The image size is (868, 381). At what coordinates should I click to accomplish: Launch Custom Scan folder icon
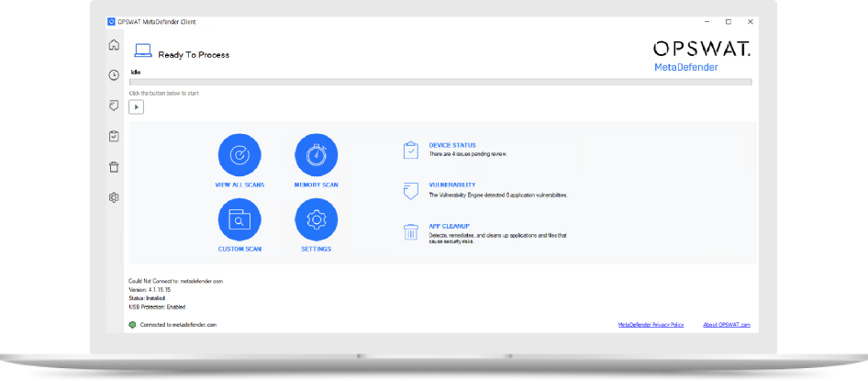[x=239, y=219]
